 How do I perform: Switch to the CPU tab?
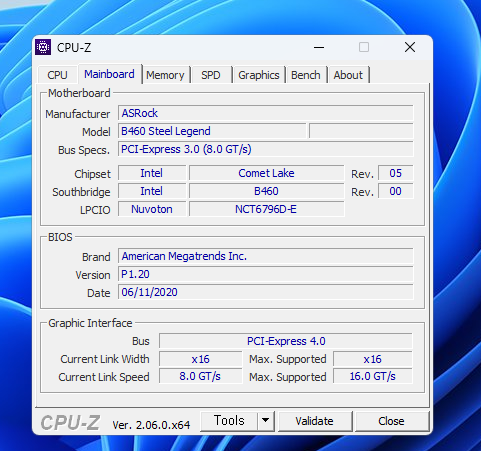click(57, 75)
